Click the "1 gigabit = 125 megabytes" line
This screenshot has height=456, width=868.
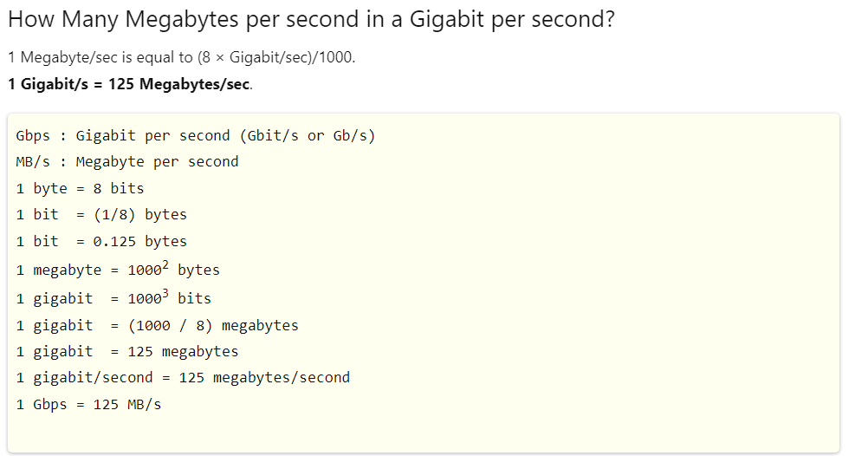point(126,351)
